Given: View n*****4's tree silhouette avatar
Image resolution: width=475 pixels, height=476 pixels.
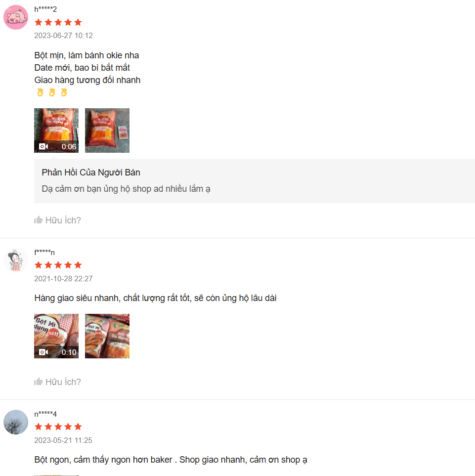Looking at the screenshot, I should tap(16, 422).
